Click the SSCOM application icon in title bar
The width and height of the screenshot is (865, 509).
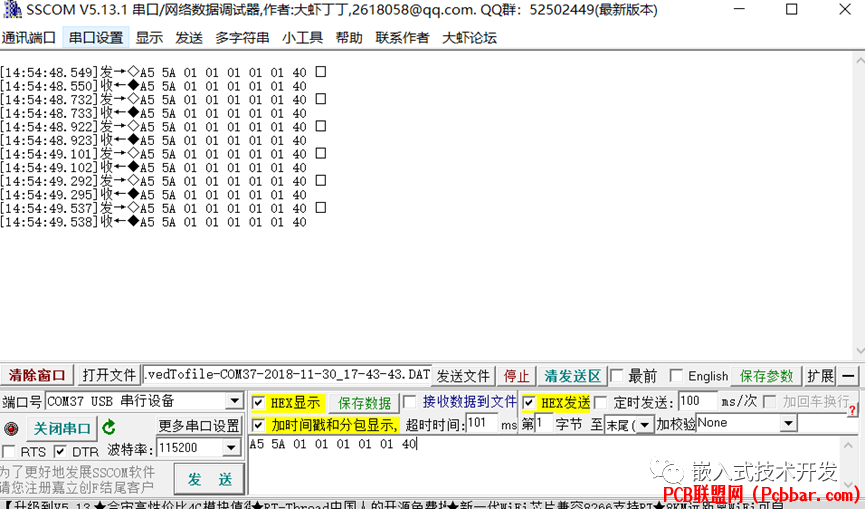11,9
